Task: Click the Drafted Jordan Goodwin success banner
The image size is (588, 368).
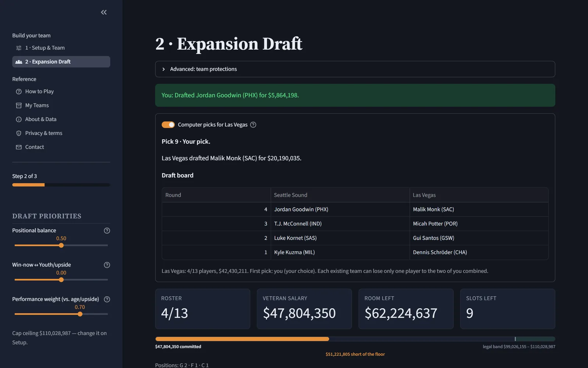Action: click(x=355, y=95)
